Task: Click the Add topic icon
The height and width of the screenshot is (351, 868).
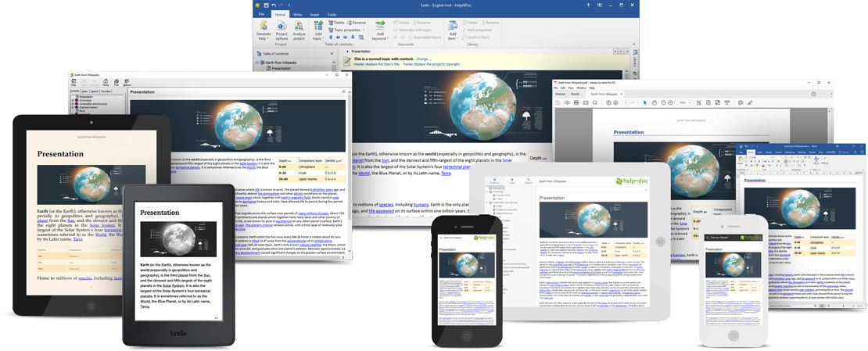Action: [318, 27]
